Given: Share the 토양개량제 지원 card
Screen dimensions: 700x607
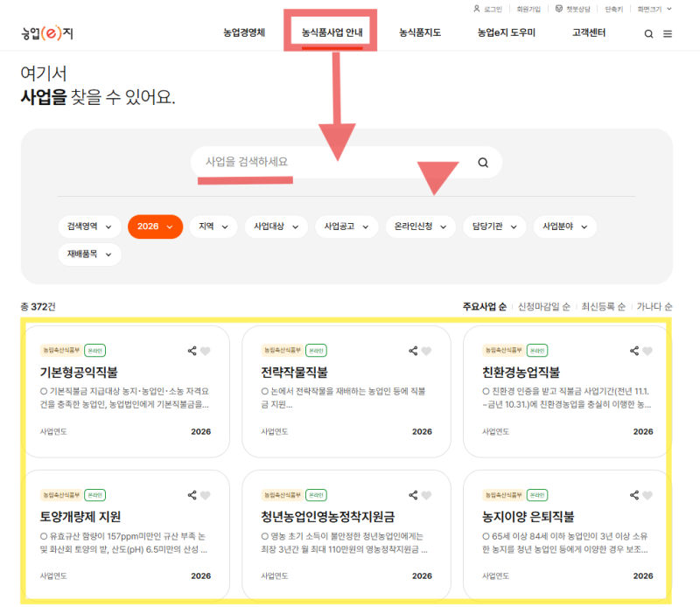Looking at the screenshot, I should (x=192, y=495).
